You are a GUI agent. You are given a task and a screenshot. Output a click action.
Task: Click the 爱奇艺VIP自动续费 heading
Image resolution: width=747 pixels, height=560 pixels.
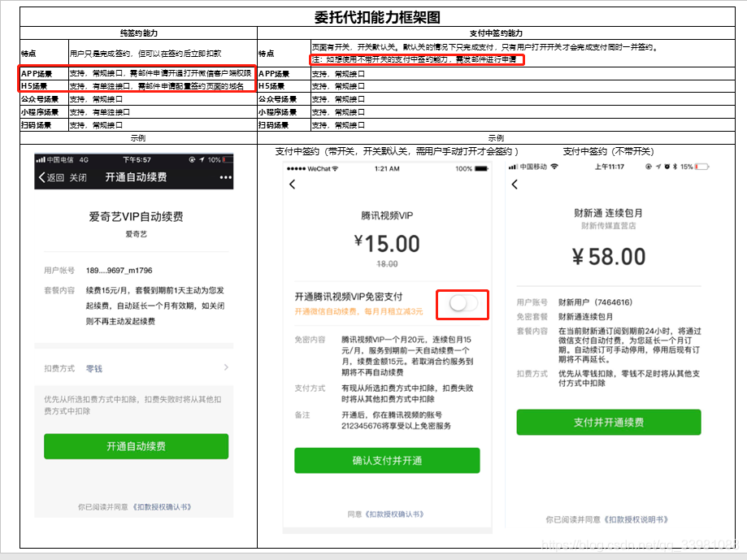137,217
